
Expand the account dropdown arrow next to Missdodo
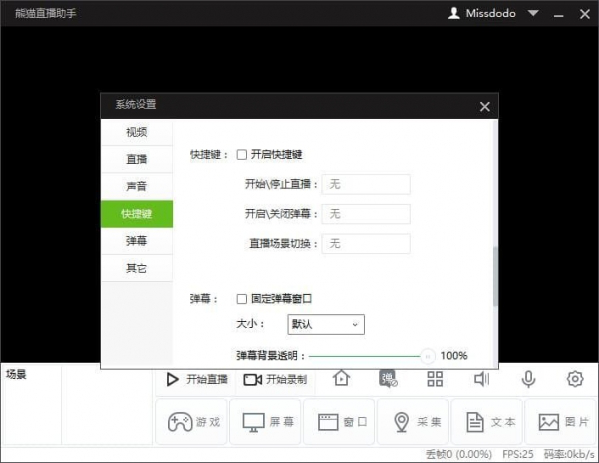coord(533,13)
